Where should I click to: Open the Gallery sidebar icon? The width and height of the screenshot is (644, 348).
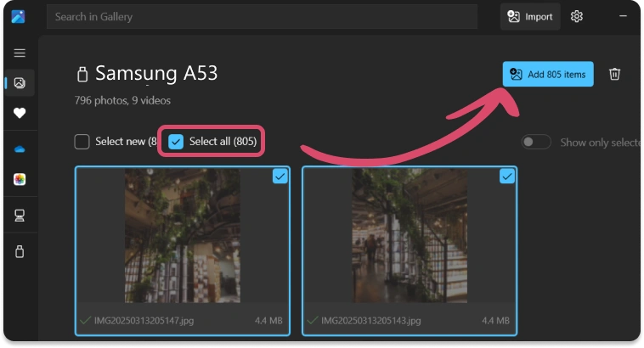(x=20, y=83)
